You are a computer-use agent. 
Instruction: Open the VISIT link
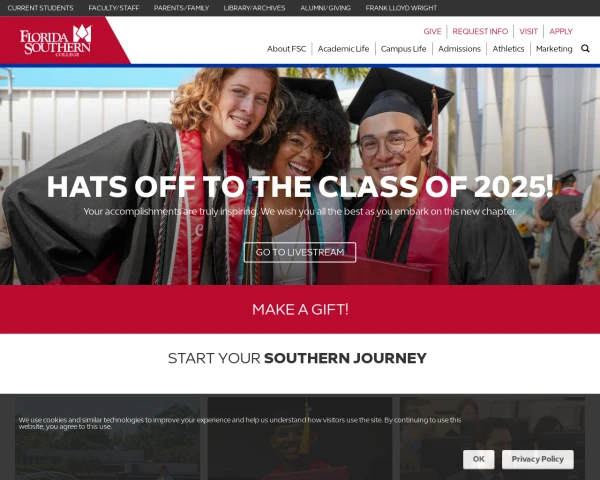pos(528,31)
